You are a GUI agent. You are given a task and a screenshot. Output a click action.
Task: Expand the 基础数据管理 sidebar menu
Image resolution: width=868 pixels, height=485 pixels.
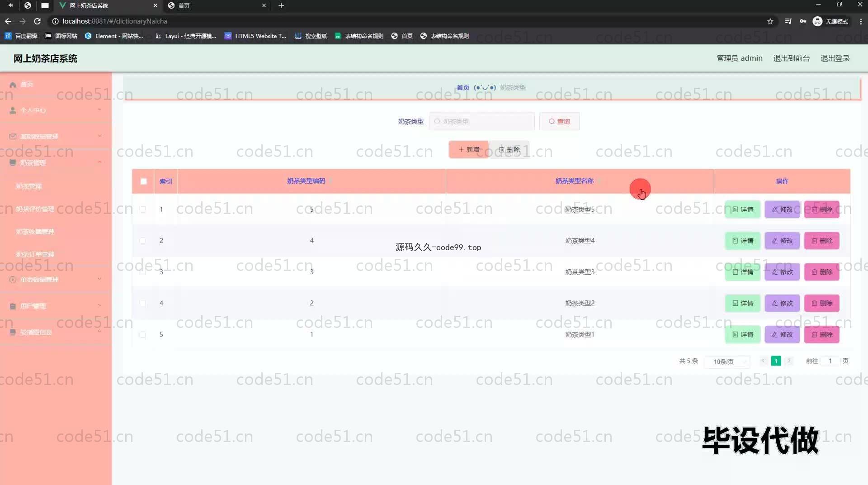tap(56, 136)
